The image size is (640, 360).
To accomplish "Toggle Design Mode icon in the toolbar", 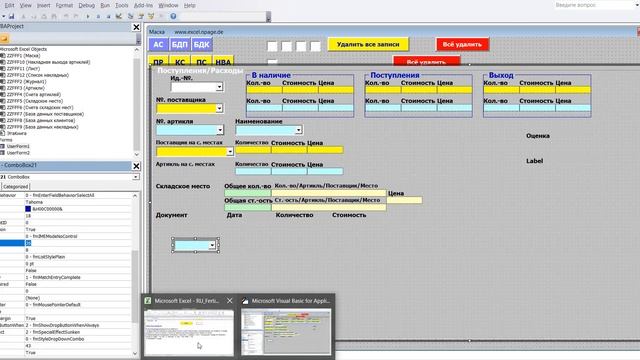I will pos(119,16).
